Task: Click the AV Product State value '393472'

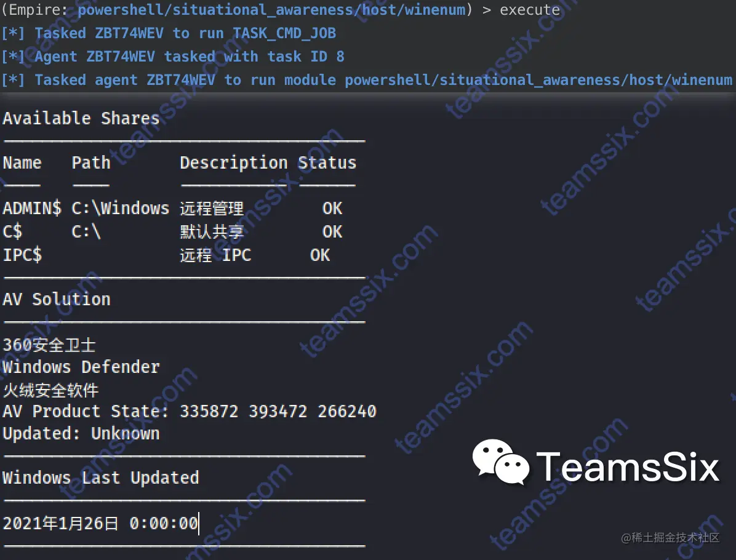Action: (278, 412)
